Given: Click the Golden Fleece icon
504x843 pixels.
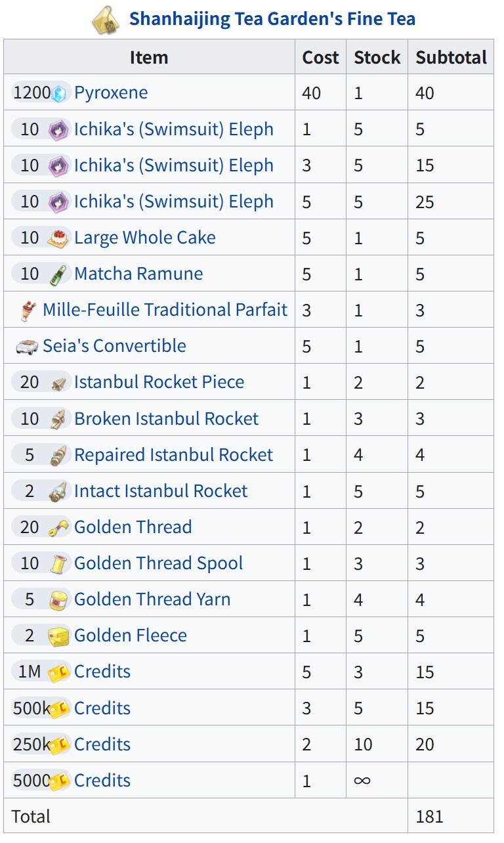Looking at the screenshot, I should [58, 636].
